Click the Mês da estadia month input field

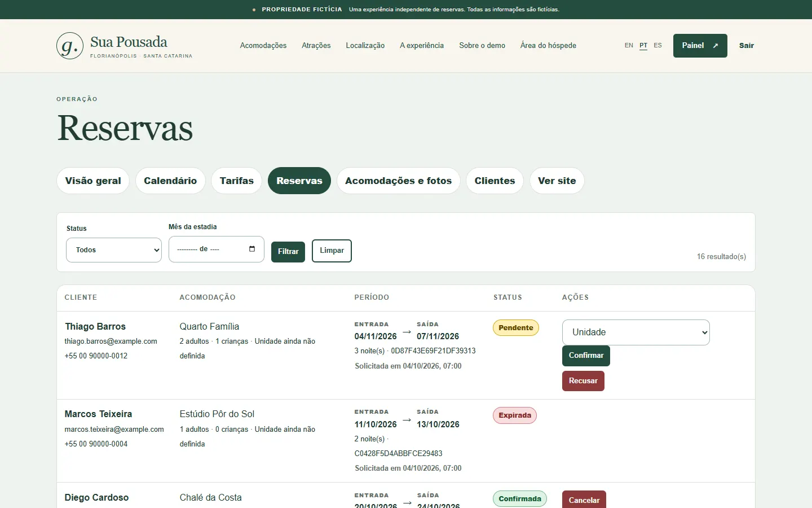click(217, 249)
